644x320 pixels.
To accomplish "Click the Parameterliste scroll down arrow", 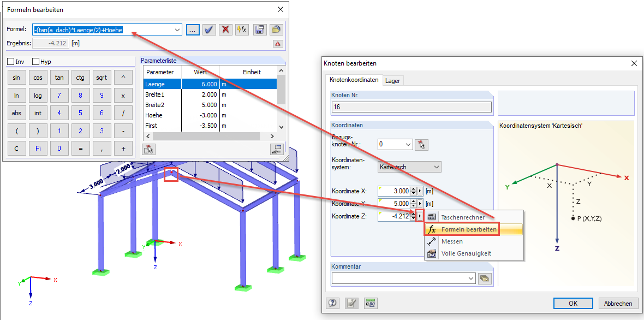I will pos(281,127).
